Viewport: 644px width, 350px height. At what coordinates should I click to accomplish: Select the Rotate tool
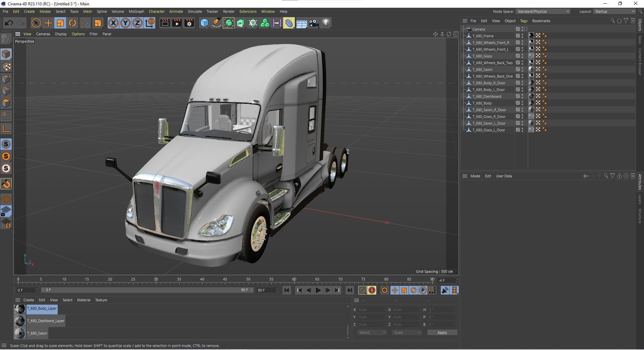pyautogui.click(x=72, y=23)
